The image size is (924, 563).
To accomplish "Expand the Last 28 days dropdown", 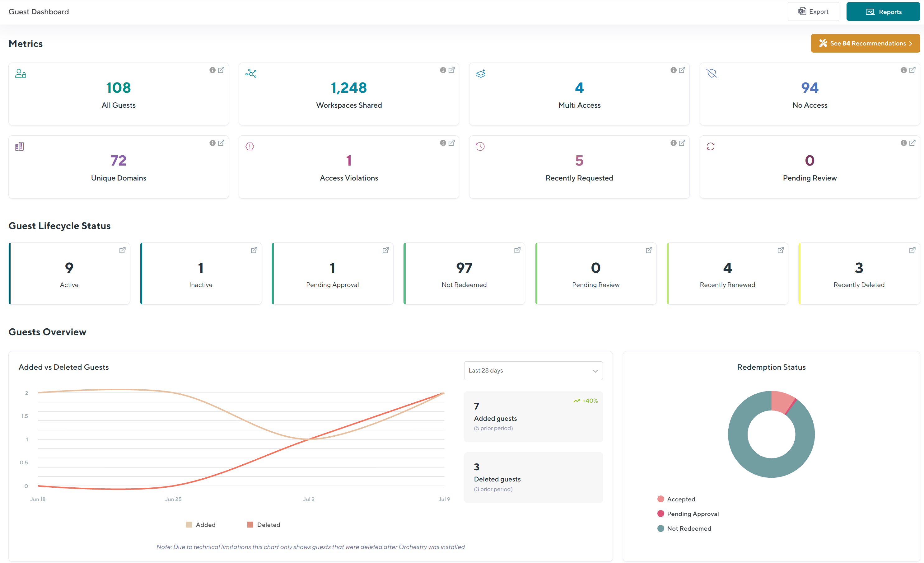I will pyautogui.click(x=533, y=371).
